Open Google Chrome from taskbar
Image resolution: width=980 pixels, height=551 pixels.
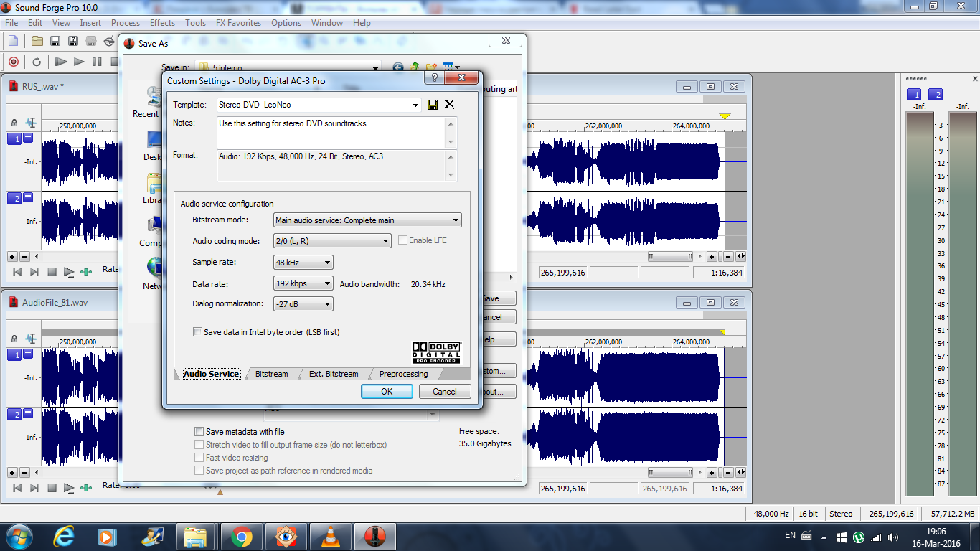241,536
